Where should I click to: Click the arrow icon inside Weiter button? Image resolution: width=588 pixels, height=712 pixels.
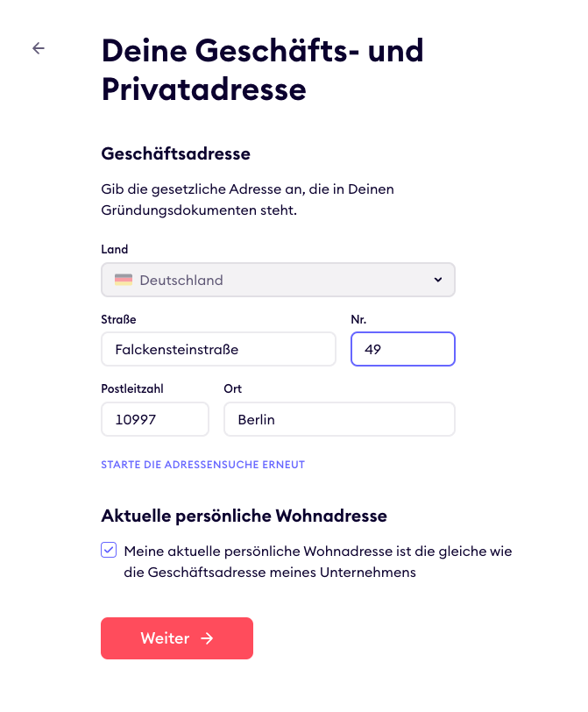point(208,638)
